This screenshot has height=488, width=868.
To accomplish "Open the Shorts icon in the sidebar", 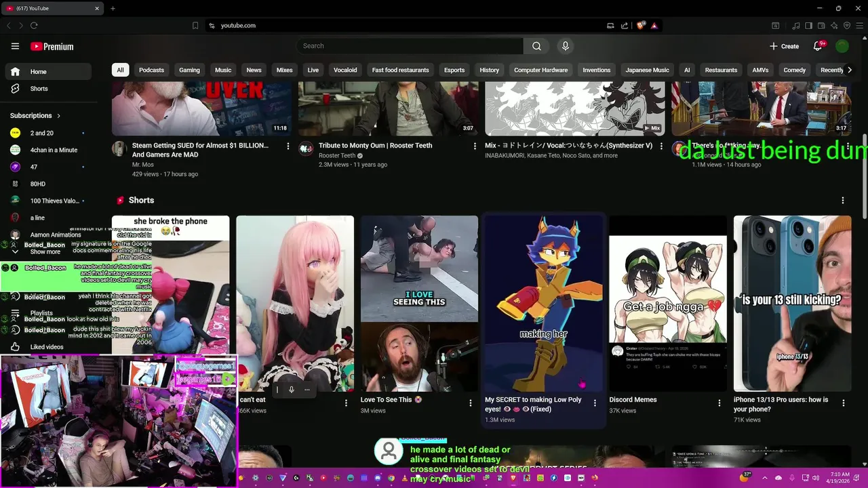I will [x=15, y=89].
